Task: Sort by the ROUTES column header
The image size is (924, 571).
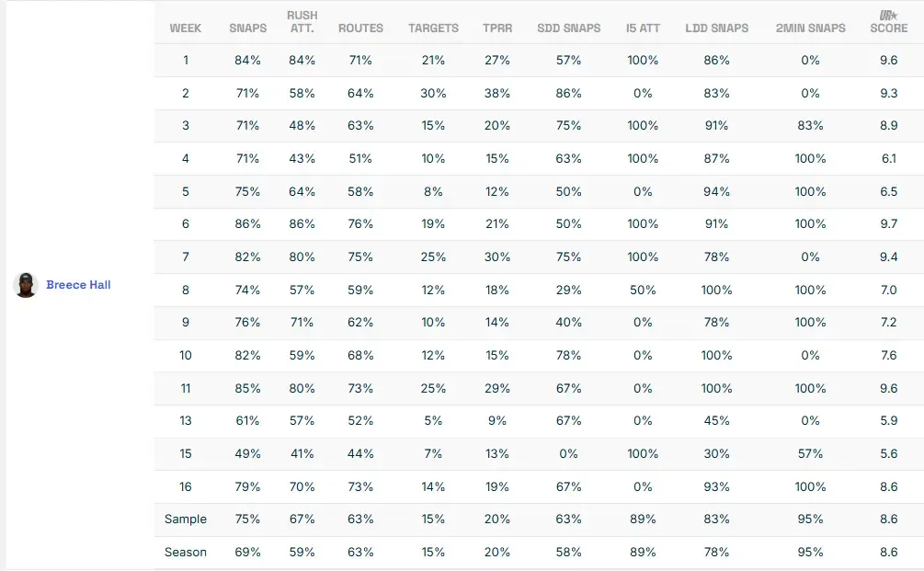Action: [360, 29]
